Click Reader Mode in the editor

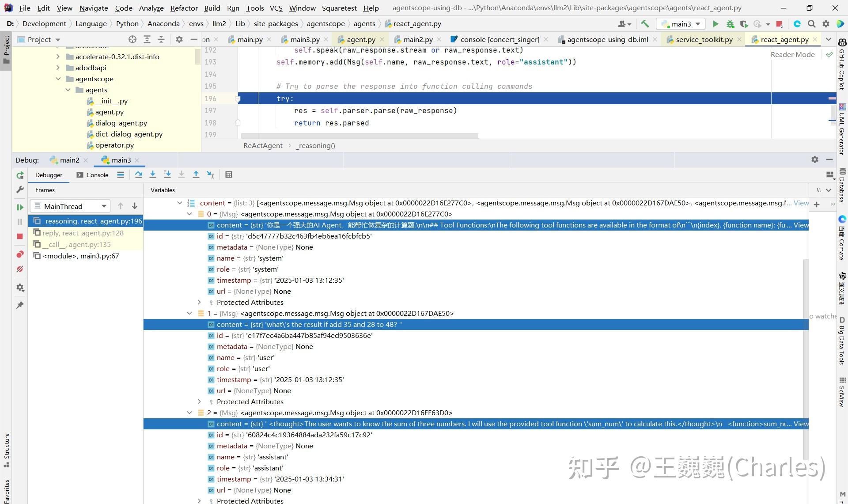pyautogui.click(x=792, y=54)
